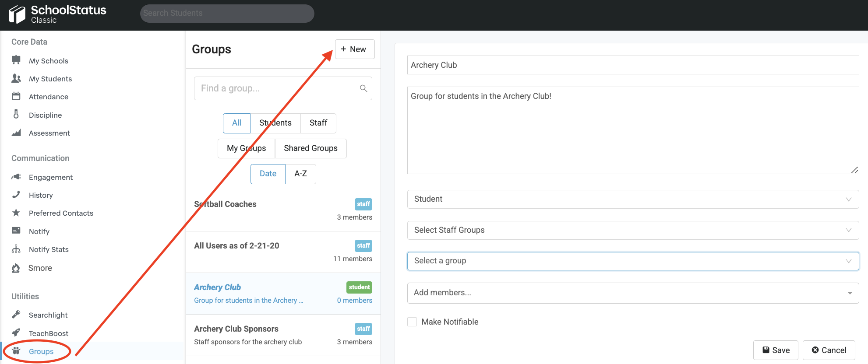Toggle the Students group filter
868x364 pixels.
click(x=275, y=123)
